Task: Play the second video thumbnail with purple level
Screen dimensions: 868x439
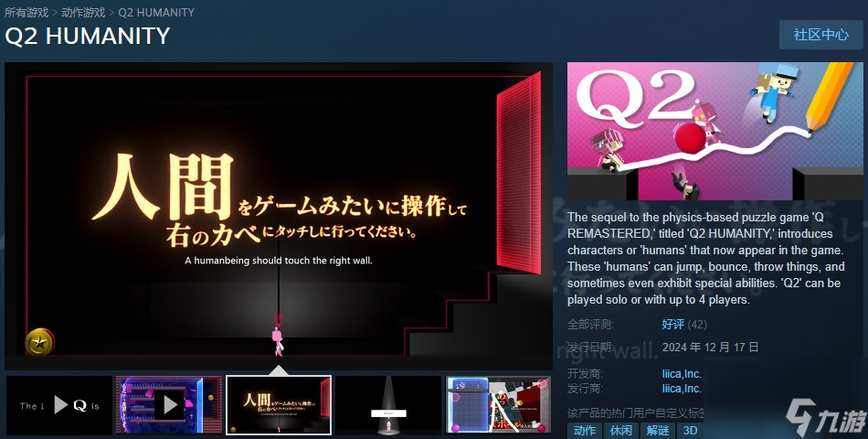Action: (169, 405)
